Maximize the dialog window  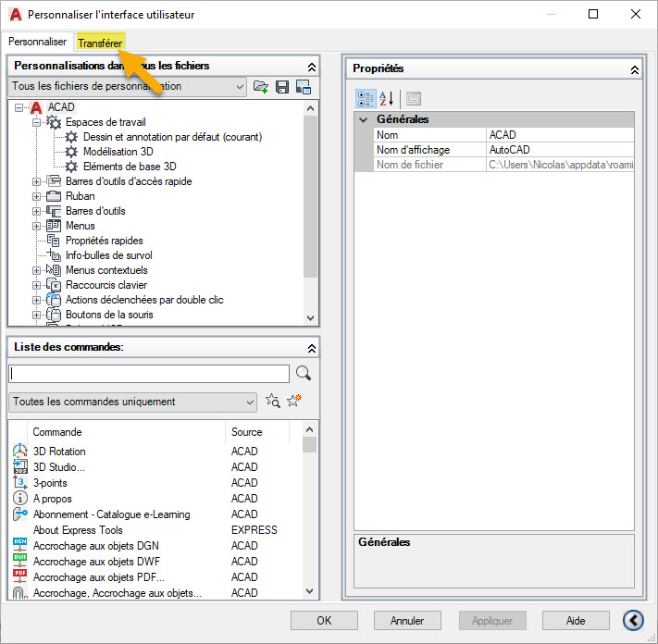593,14
